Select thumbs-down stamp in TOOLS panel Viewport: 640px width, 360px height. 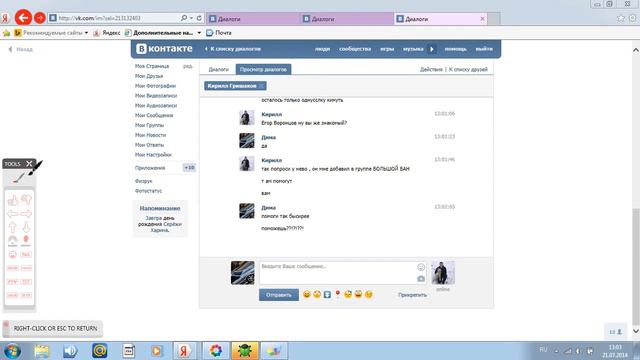26,200
